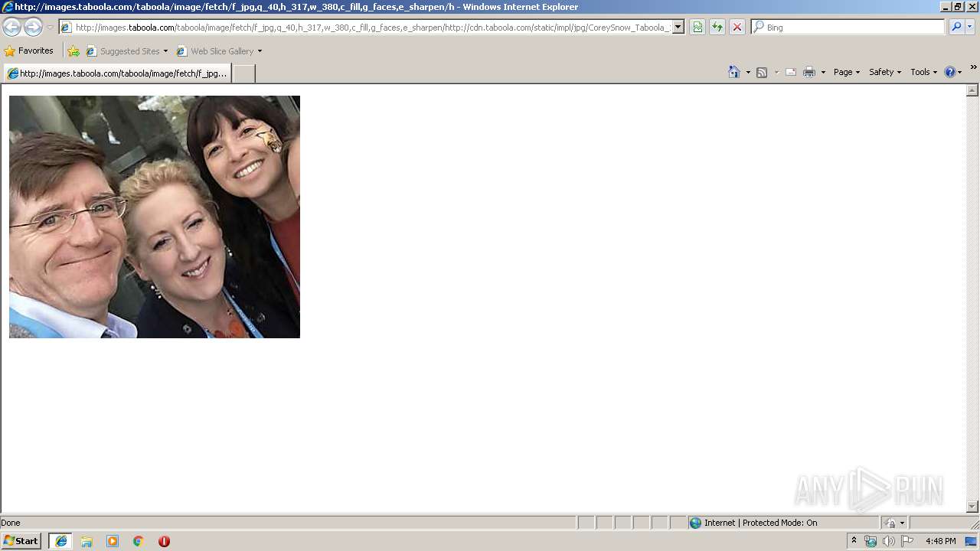Go forward with the Forward arrow button

pos(33,27)
